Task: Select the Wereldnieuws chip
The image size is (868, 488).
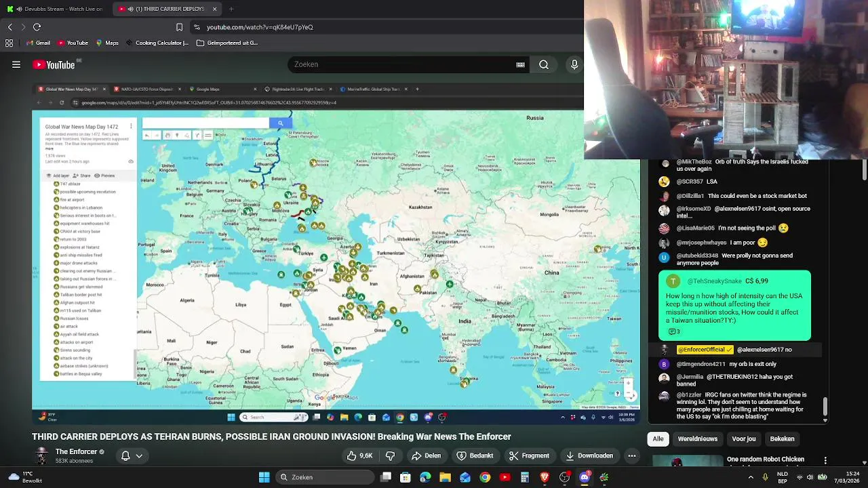Action: point(697,439)
